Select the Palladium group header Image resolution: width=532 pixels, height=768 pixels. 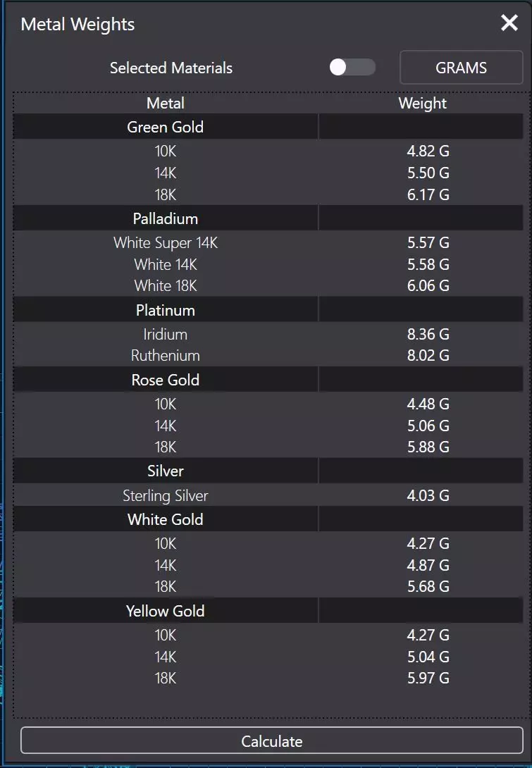166,218
